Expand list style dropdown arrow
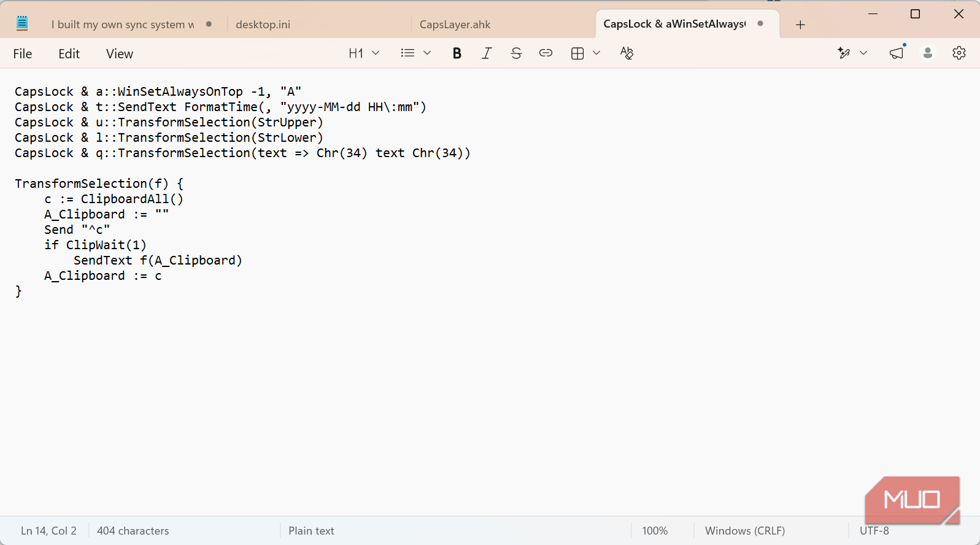The width and height of the screenshot is (980, 545). 427,53
